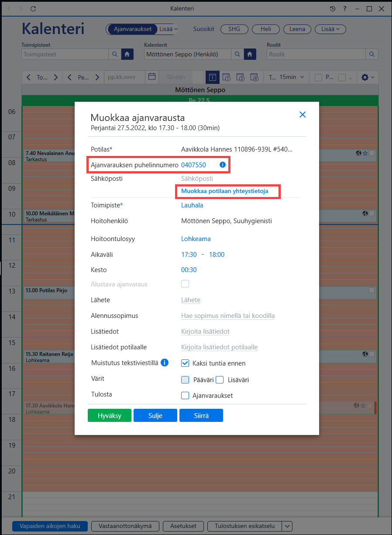The image size is (392, 535).
Task: Expand the gear settings dropdown
Action: (x=368, y=77)
